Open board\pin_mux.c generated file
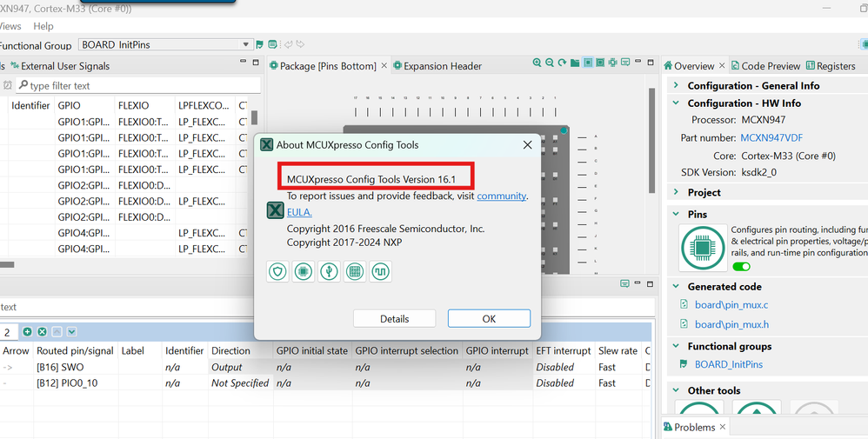The width and height of the screenshot is (868, 439). pyautogui.click(x=731, y=304)
